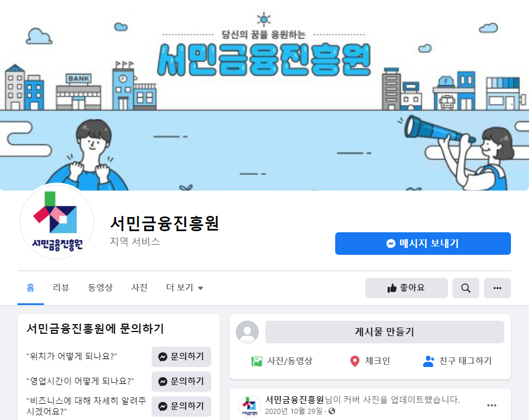Open the 동영상 tab
529x420 pixels.
100,288
